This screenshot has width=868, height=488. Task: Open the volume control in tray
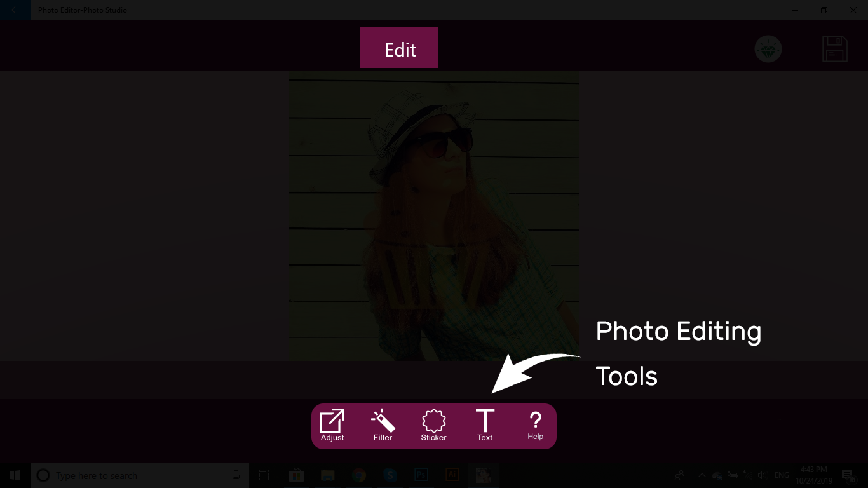[762, 475]
